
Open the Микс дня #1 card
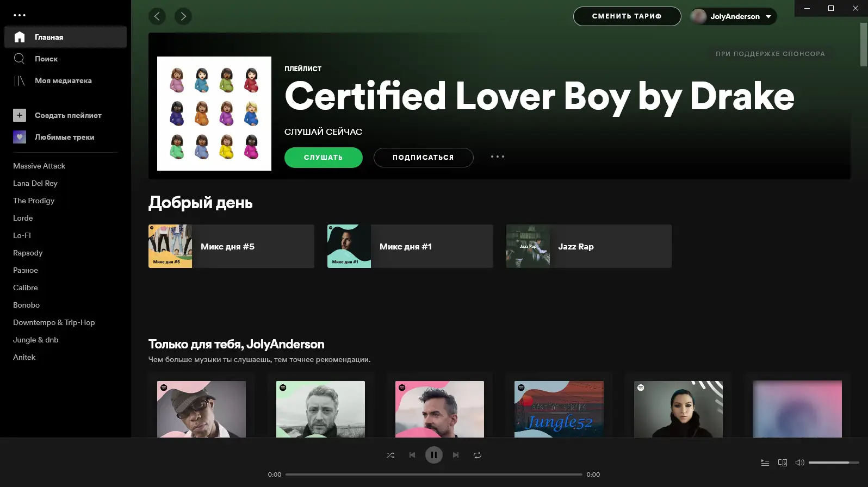410,246
